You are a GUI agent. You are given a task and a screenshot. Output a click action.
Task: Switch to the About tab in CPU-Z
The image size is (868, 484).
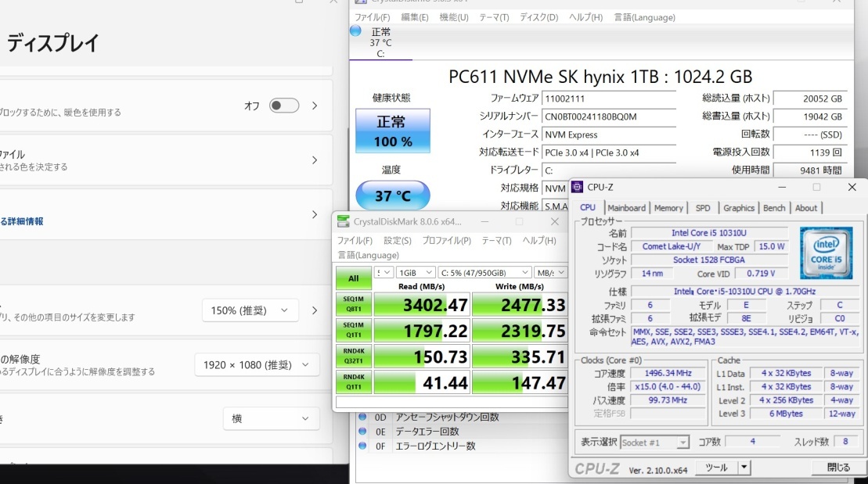pos(806,208)
